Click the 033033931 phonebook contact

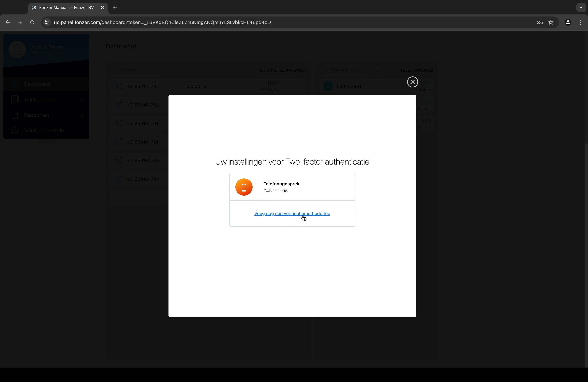point(349,86)
